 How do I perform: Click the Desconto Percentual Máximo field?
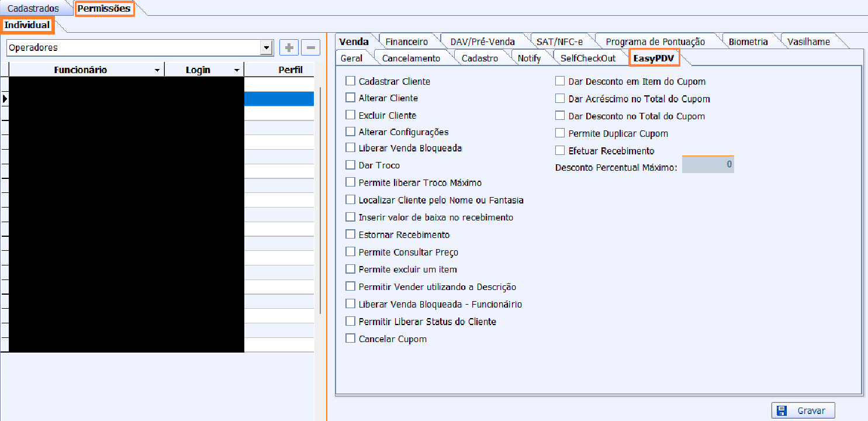(x=707, y=165)
